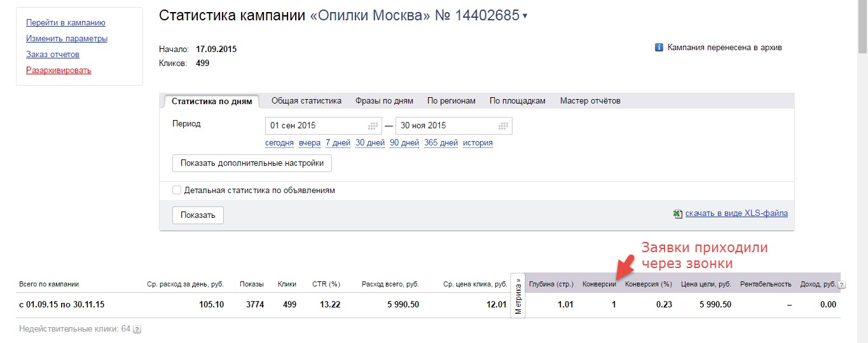Viewport: 868px width, 343px height.
Task: Open the Заказ отчетов link
Action: (53, 55)
